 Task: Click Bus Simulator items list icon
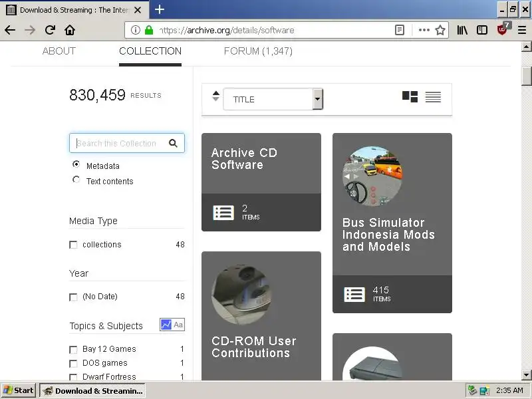click(x=354, y=295)
